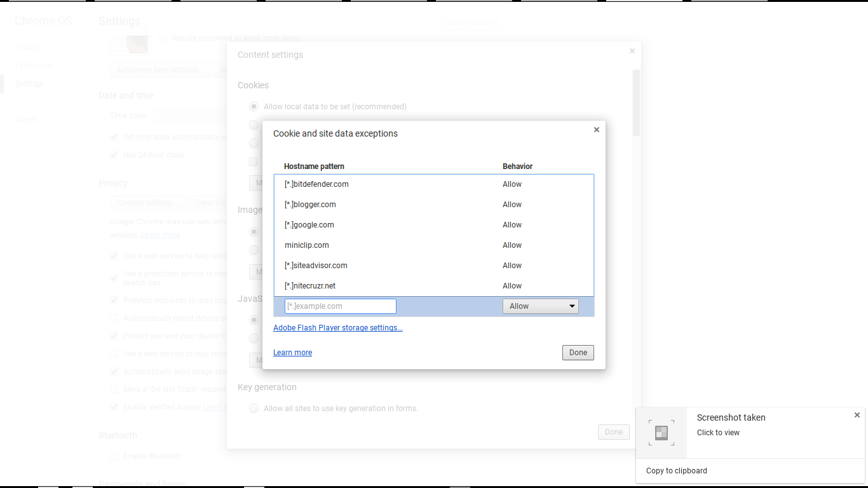
Task: Click Done in the Content settings overlay
Action: coord(614,432)
